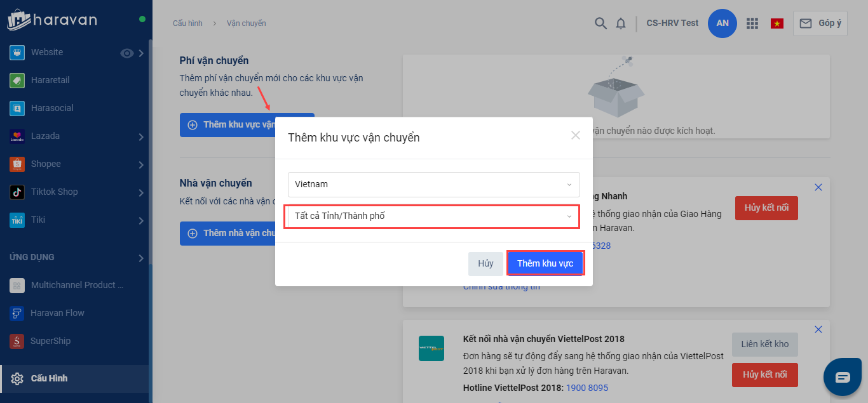Click the Phí vận chuyển heading
Image resolution: width=868 pixels, height=403 pixels.
pos(214,61)
